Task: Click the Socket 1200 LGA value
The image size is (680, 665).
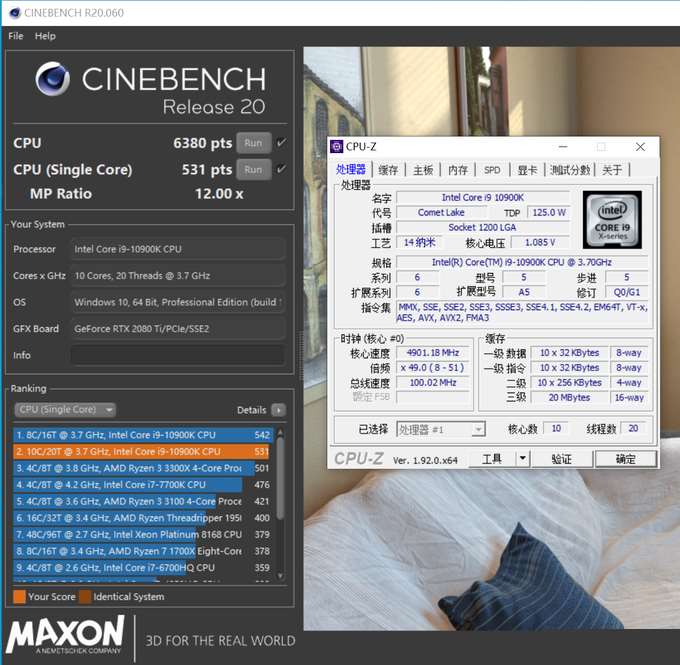Action: (x=483, y=227)
